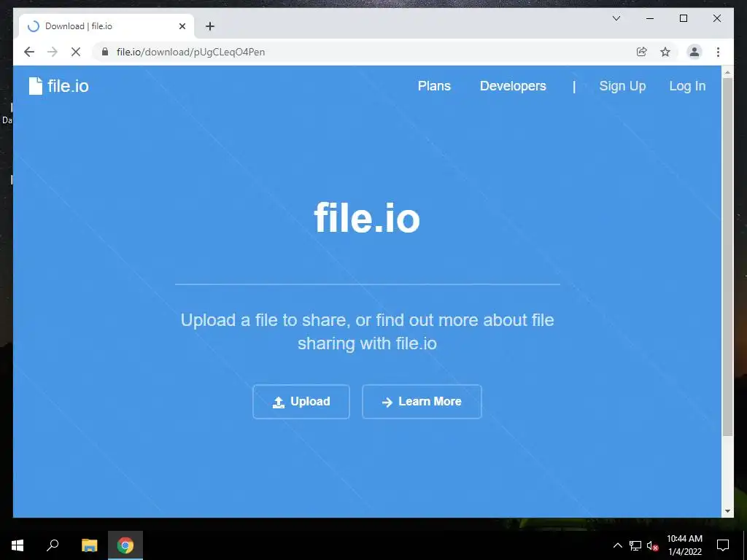Open the Chrome profile avatar
The image size is (747, 560).
point(694,52)
